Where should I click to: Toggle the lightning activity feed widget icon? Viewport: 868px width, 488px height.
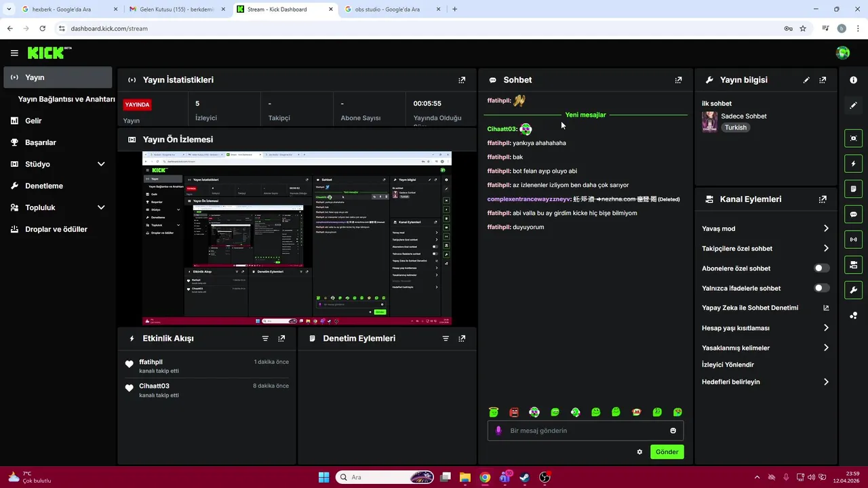tap(853, 163)
